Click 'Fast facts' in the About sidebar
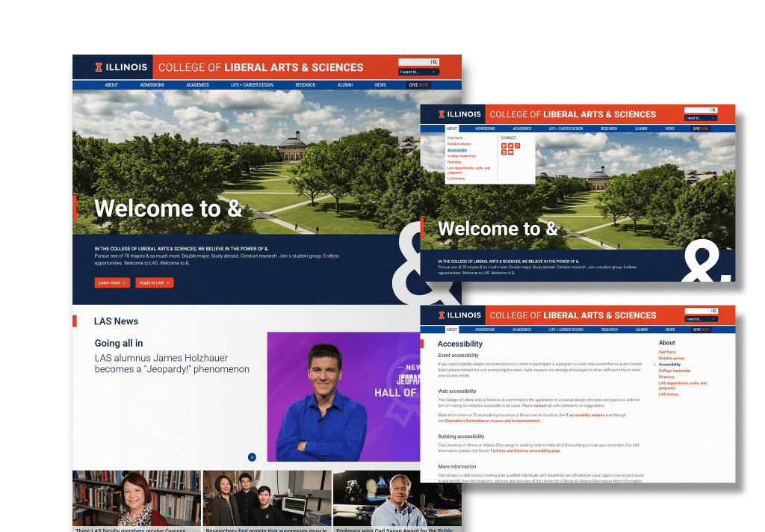Screen dimensions: 765x532 pos(666,352)
